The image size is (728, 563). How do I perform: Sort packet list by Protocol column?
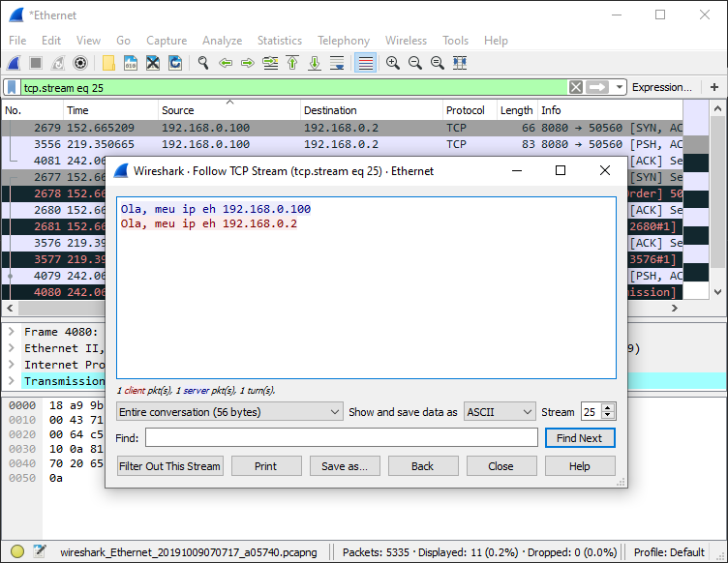[x=470, y=110]
